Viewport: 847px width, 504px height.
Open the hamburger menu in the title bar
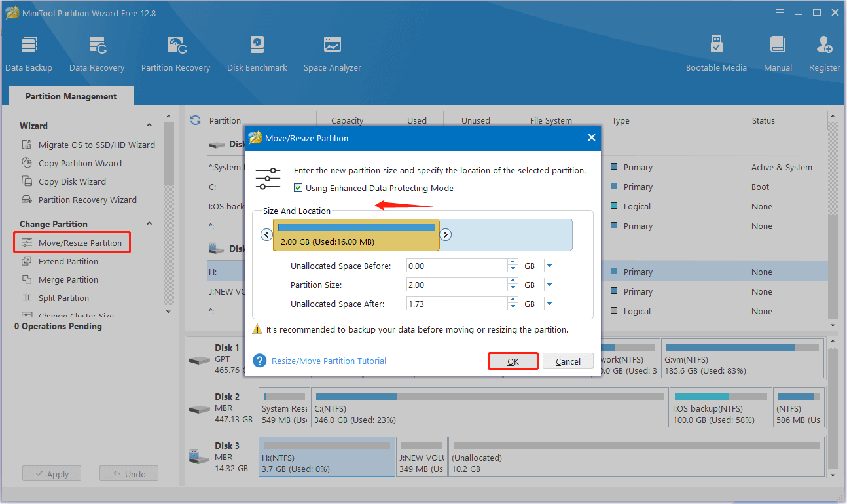point(779,12)
